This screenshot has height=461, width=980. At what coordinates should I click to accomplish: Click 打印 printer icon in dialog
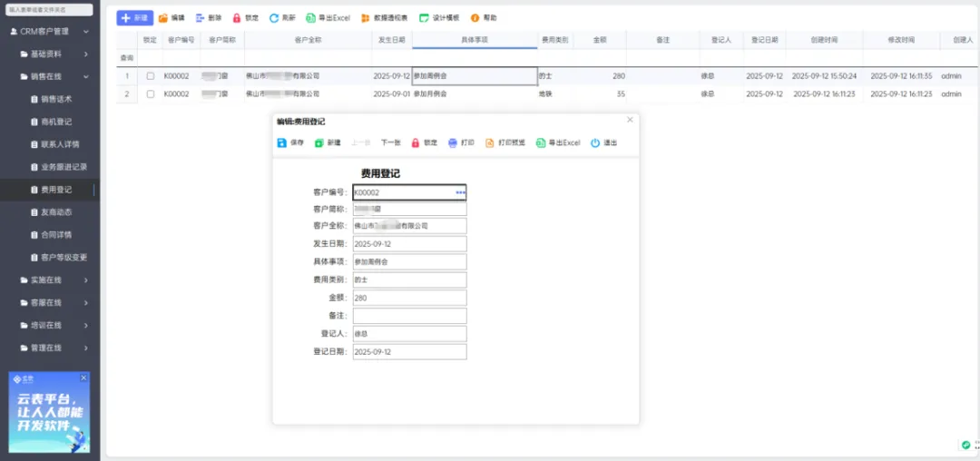[x=453, y=143]
